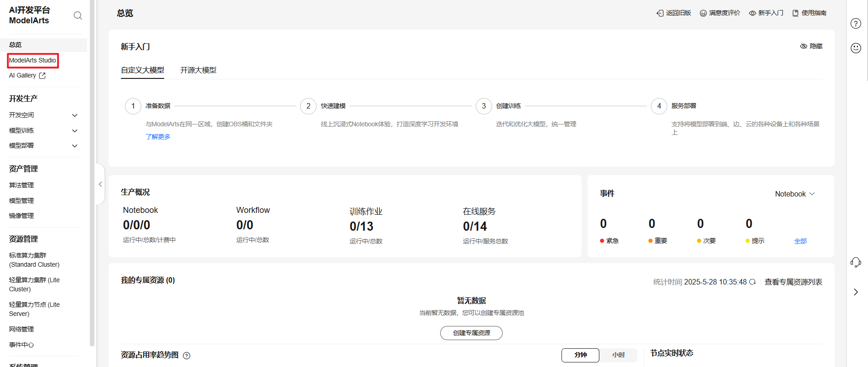The width and height of the screenshot is (868, 367).
Task: Click the 提示 event count
Action: coord(749,224)
